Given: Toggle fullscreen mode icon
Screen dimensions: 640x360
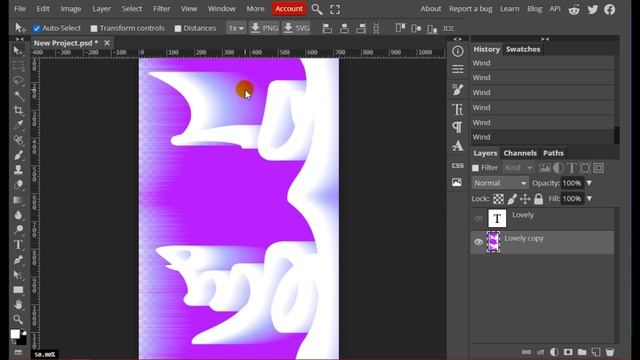Looking at the screenshot, I should click(335, 9).
